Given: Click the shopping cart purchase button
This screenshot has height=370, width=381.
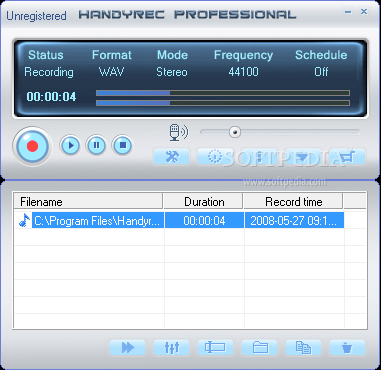Looking at the screenshot, I should coord(347,156).
